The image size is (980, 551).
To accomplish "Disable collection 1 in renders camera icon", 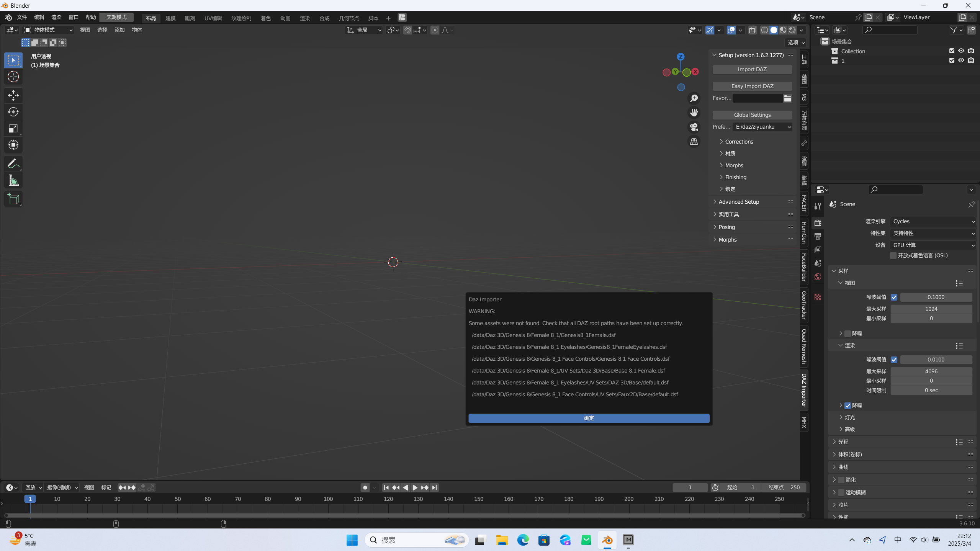I will pyautogui.click(x=971, y=60).
